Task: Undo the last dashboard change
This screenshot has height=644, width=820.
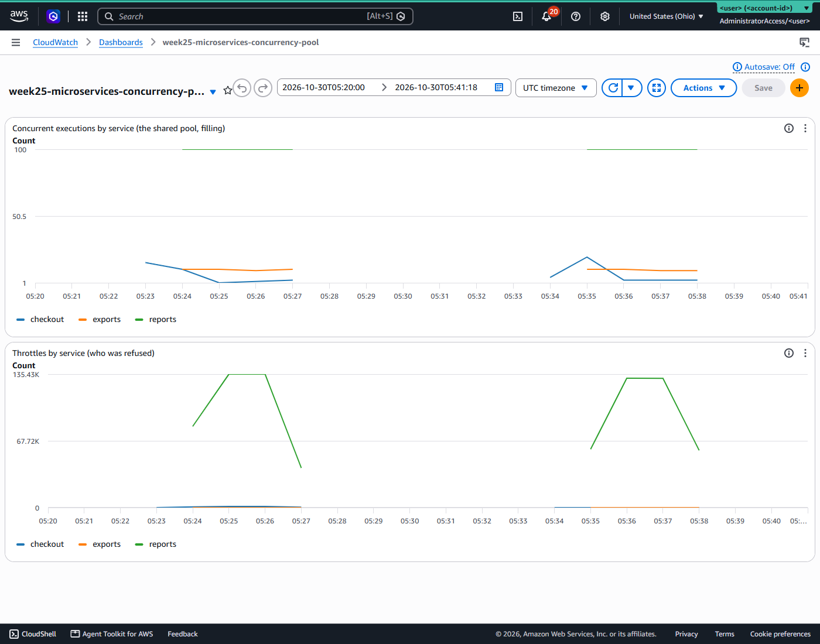Action: click(x=242, y=88)
